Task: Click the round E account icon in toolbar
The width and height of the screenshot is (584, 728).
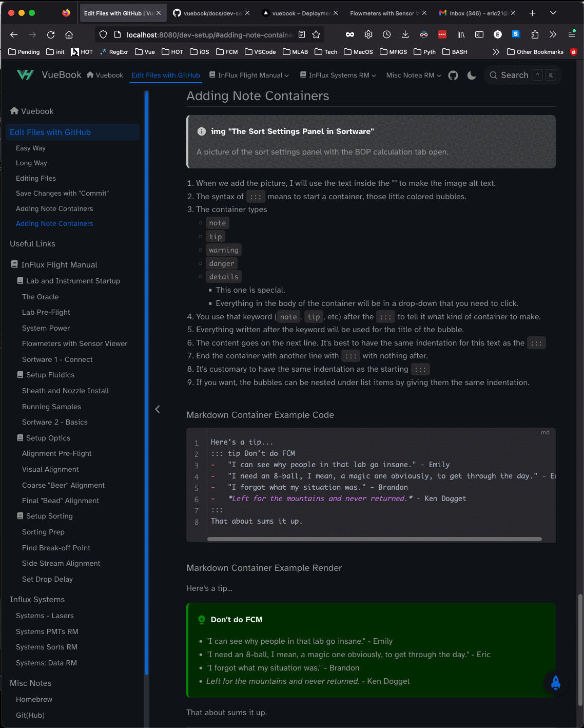Action: pyautogui.click(x=498, y=34)
